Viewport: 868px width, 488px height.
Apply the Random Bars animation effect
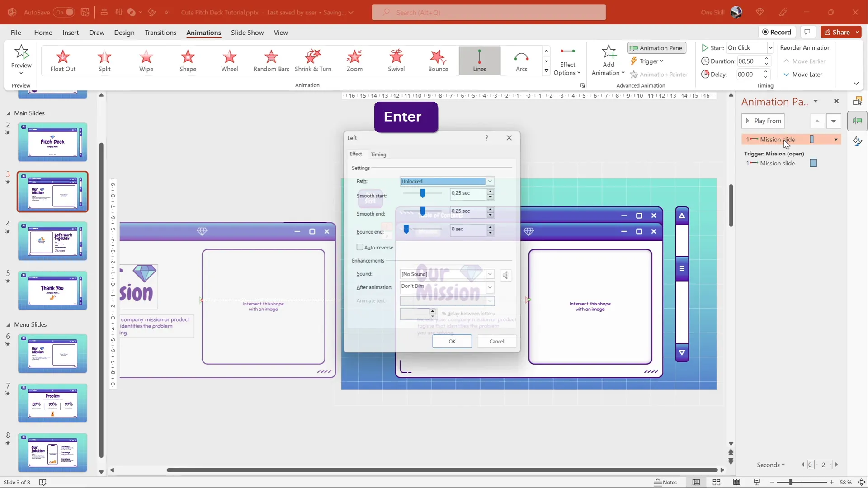pyautogui.click(x=271, y=61)
